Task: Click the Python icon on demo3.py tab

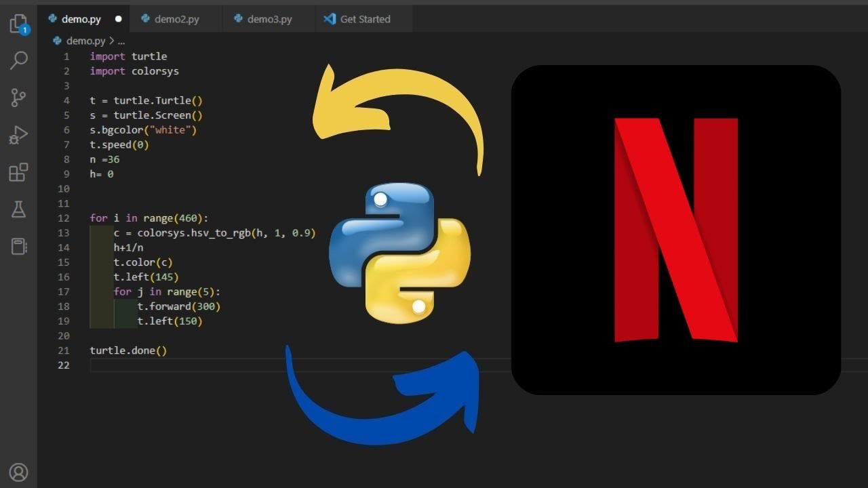Action: (238, 19)
